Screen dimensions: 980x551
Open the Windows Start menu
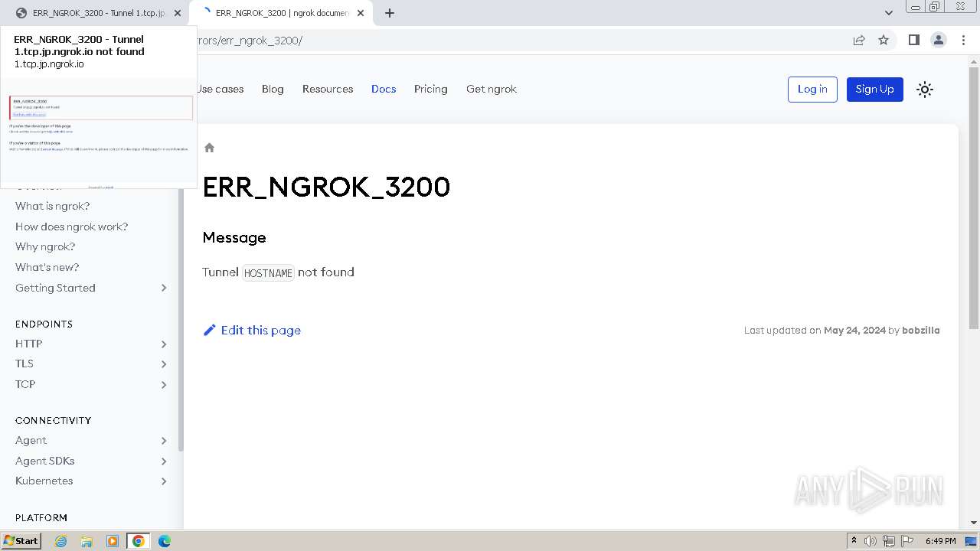tap(21, 540)
